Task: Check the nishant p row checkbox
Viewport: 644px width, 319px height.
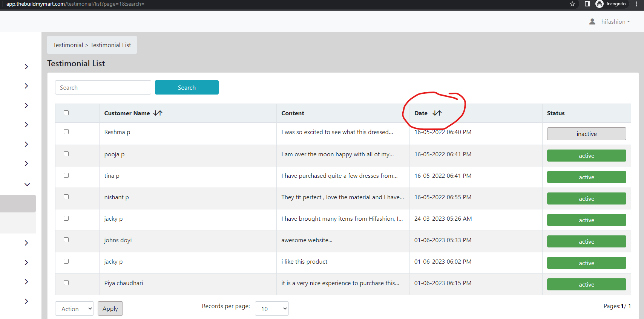Action: pos(66,197)
